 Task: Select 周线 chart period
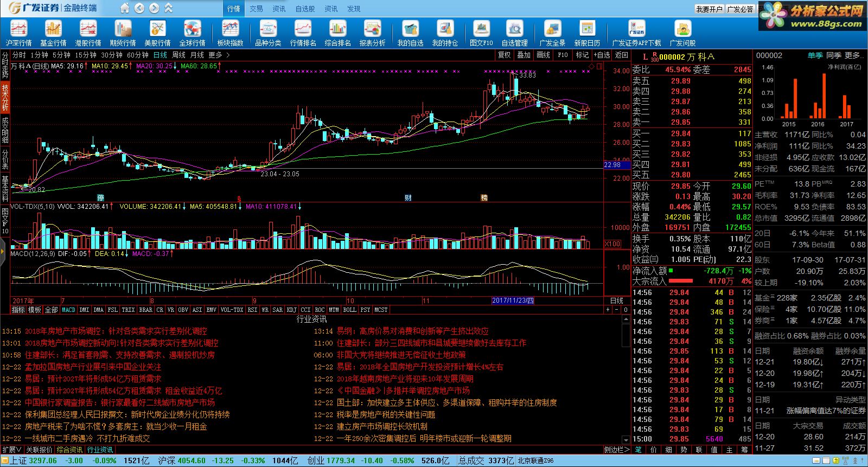(178, 55)
